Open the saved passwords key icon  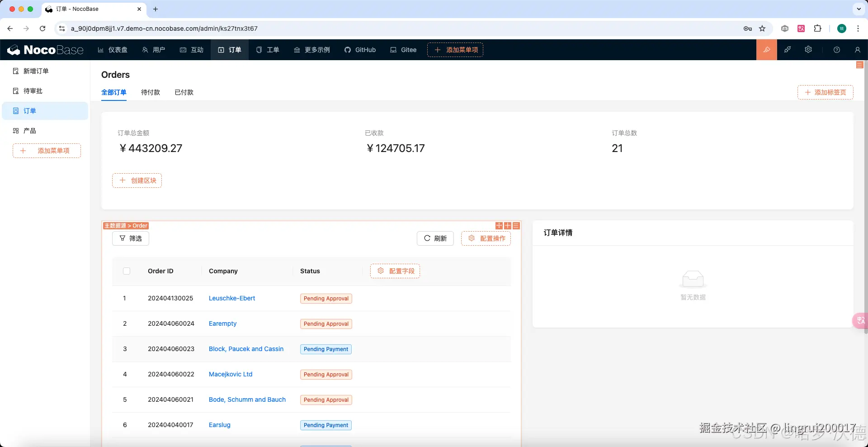click(748, 29)
